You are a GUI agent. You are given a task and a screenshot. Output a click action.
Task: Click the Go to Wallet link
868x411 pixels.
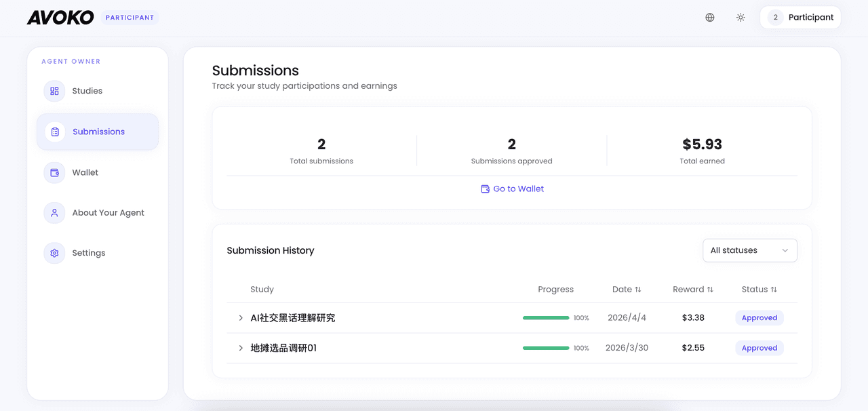[x=518, y=189]
